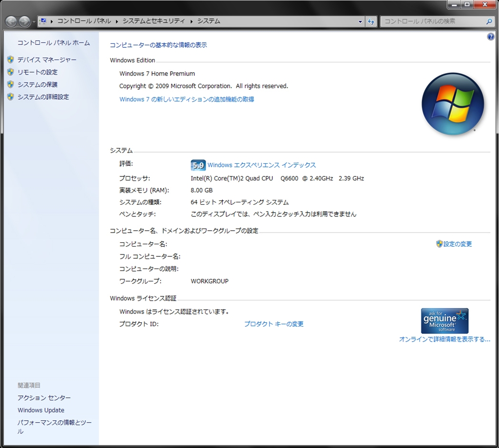This screenshot has height=448, width=499.
Task: Click コンピューターの基本的な情報の表示 heading
Action: (158, 45)
